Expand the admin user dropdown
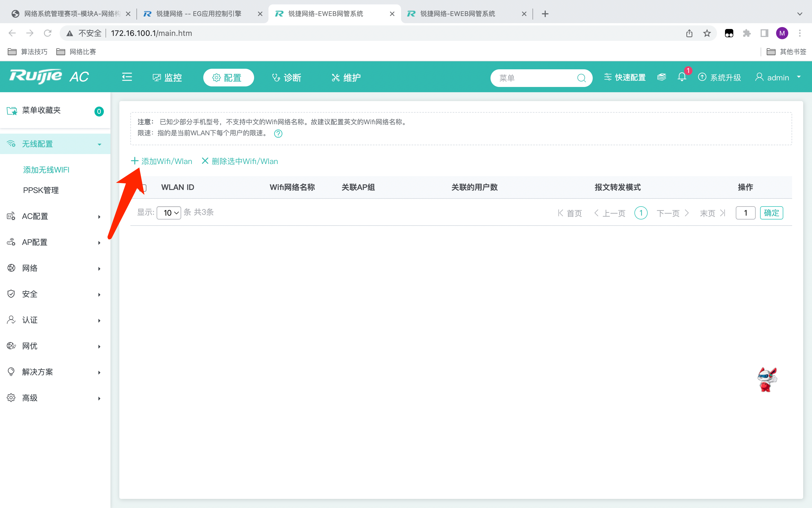This screenshot has height=508, width=812. (778, 78)
